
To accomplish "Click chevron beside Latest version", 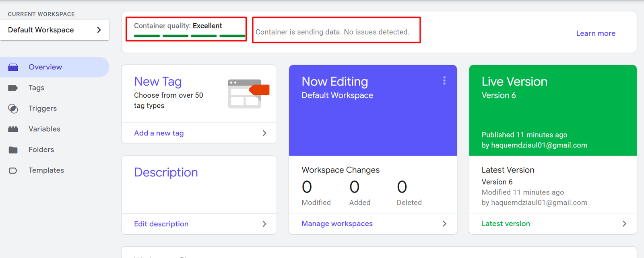I will (624, 223).
